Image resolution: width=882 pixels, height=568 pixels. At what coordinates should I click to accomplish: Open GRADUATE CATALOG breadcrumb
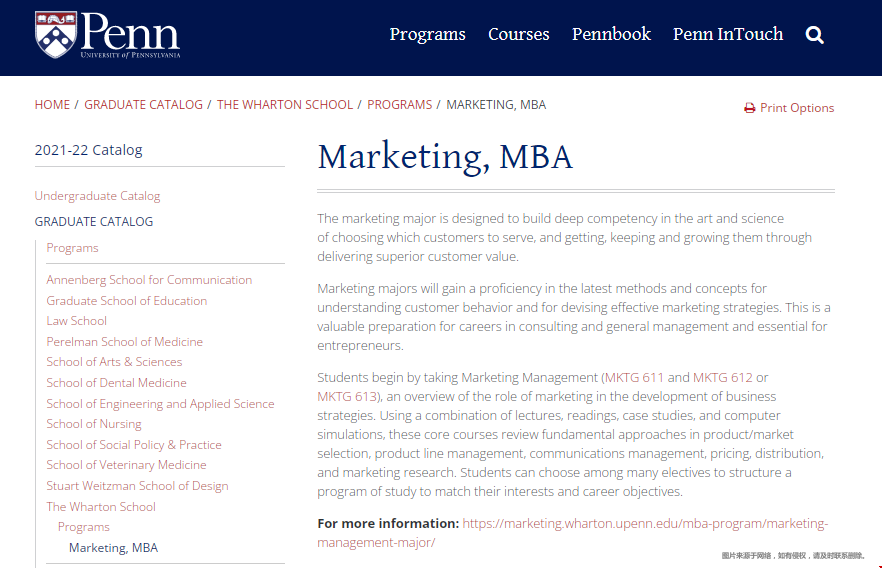tap(143, 105)
